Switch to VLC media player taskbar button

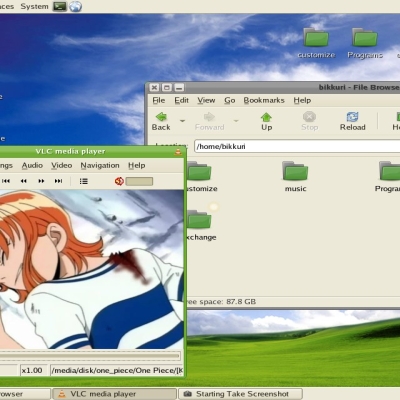coord(114,394)
